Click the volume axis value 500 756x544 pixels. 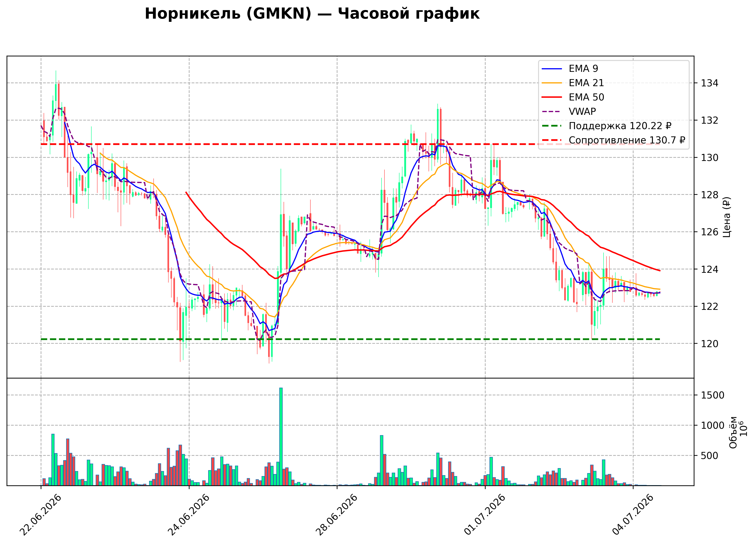[710, 456]
